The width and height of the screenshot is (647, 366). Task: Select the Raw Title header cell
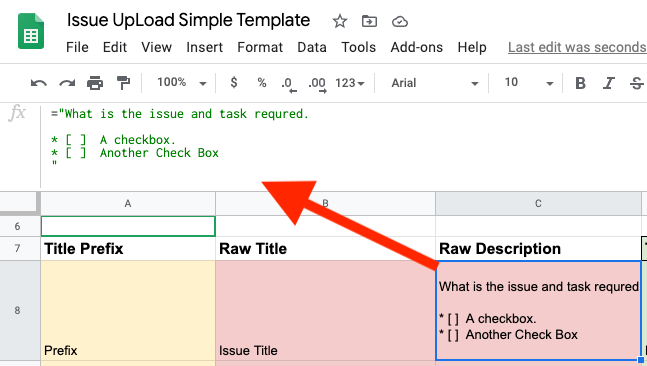(x=325, y=248)
